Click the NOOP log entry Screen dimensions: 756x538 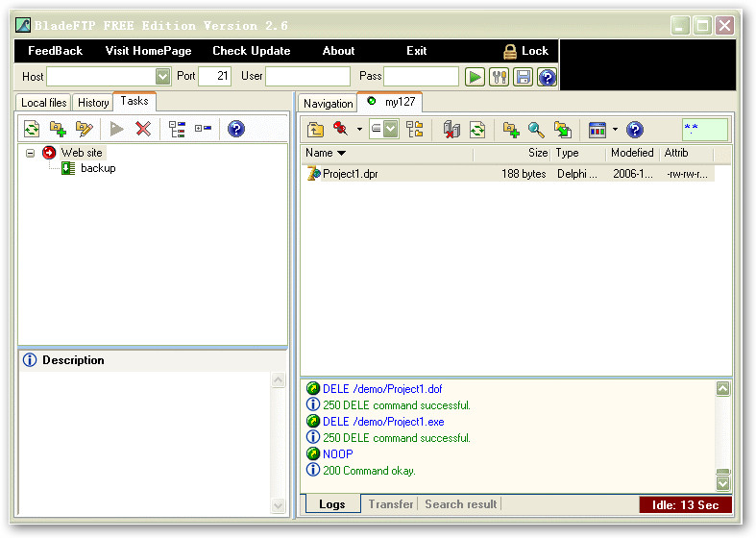(x=337, y=454)
